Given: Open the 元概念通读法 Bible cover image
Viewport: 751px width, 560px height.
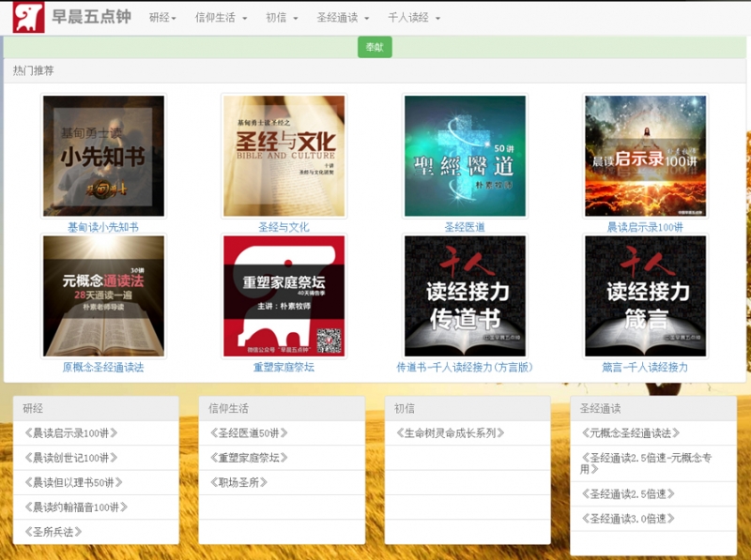Looking at the screenshot, I should 103,296.
